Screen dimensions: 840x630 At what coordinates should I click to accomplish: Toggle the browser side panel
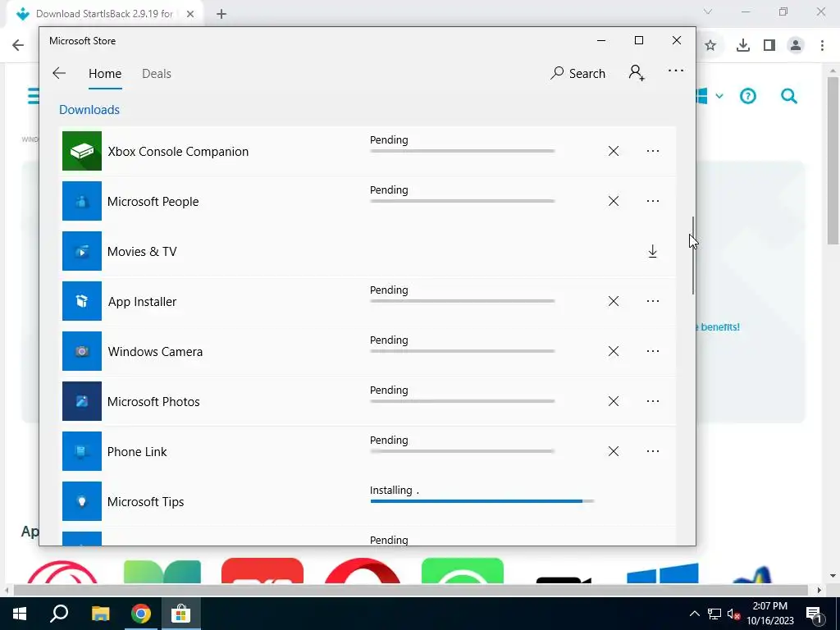click(769, 45)
